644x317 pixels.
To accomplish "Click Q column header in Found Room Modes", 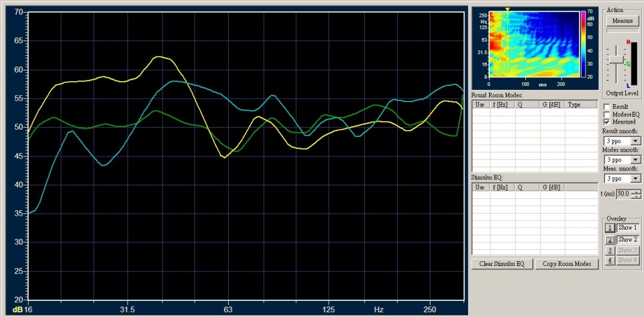I will click(x=527, y=105).
